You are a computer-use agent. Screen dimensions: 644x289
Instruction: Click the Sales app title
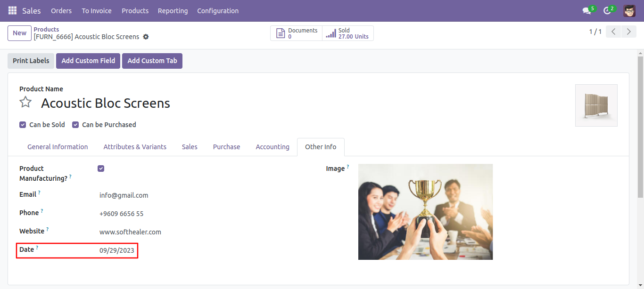coord(32,10)
